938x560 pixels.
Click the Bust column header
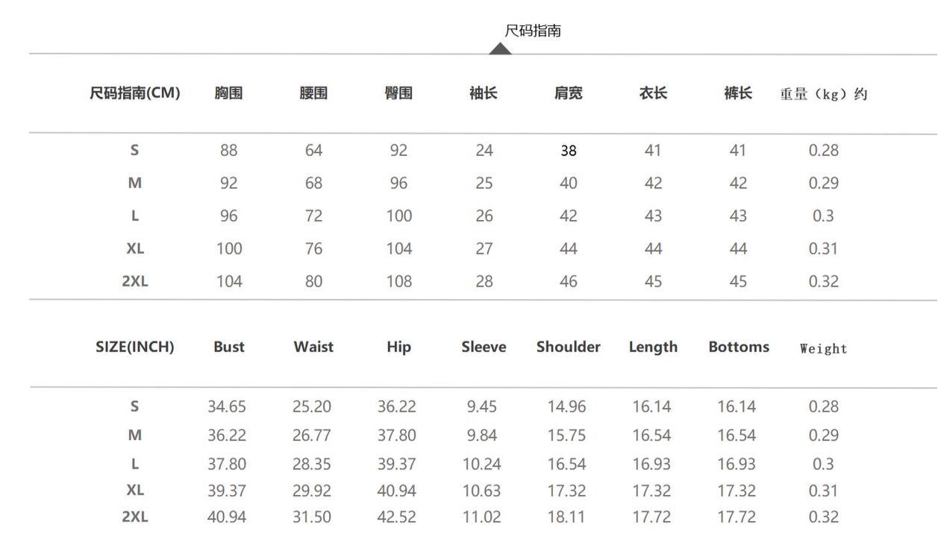click(228, 347)
